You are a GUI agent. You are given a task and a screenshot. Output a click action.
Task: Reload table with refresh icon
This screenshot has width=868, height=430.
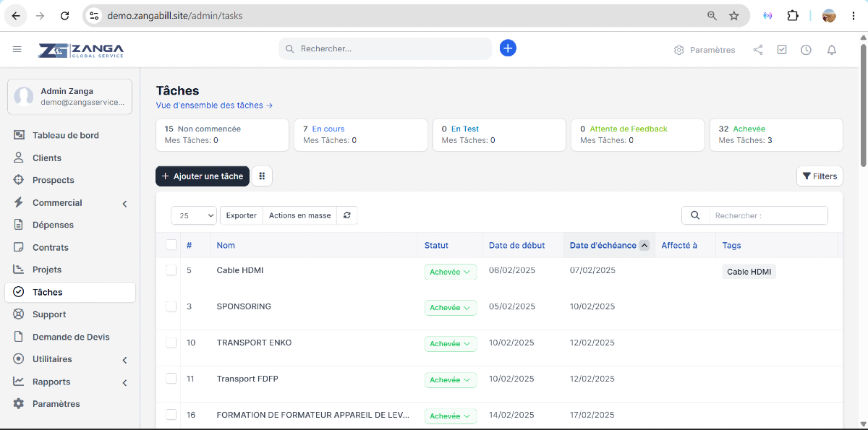click(x=347, y=215)
